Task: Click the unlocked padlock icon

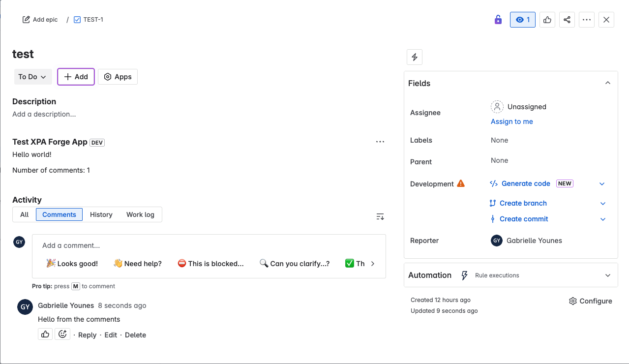Action: (498, 19)
